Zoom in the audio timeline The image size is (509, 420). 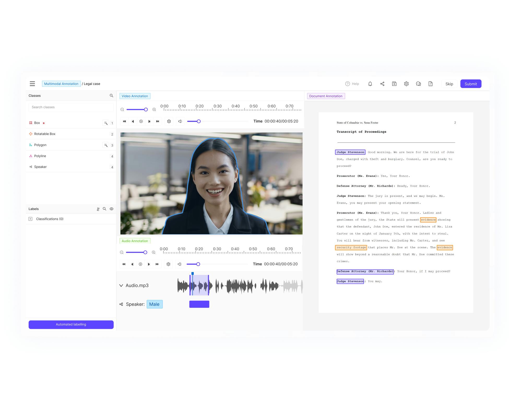tap(154, 252)
